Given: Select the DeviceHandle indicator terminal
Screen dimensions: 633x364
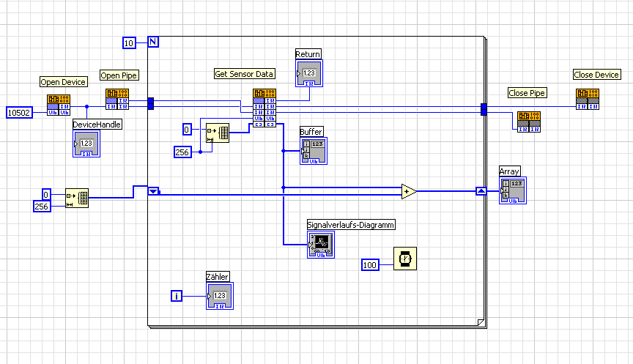Looking at the screenshot, I should click(x=86, y=144).
